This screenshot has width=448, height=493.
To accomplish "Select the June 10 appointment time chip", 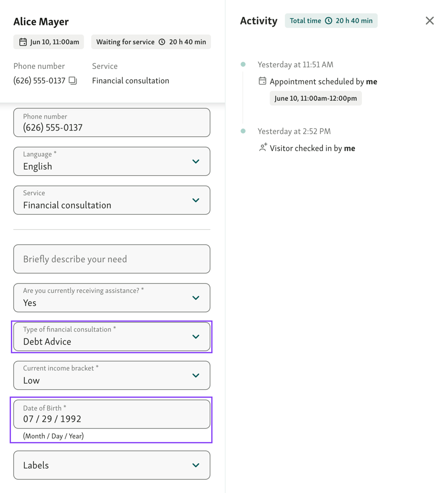I will point(315,98).
